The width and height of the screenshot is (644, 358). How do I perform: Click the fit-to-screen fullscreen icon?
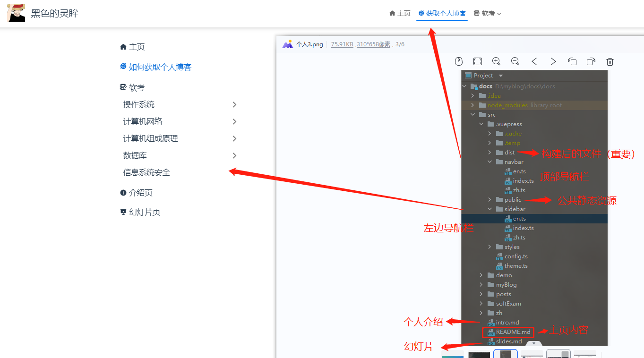[478, 61]
